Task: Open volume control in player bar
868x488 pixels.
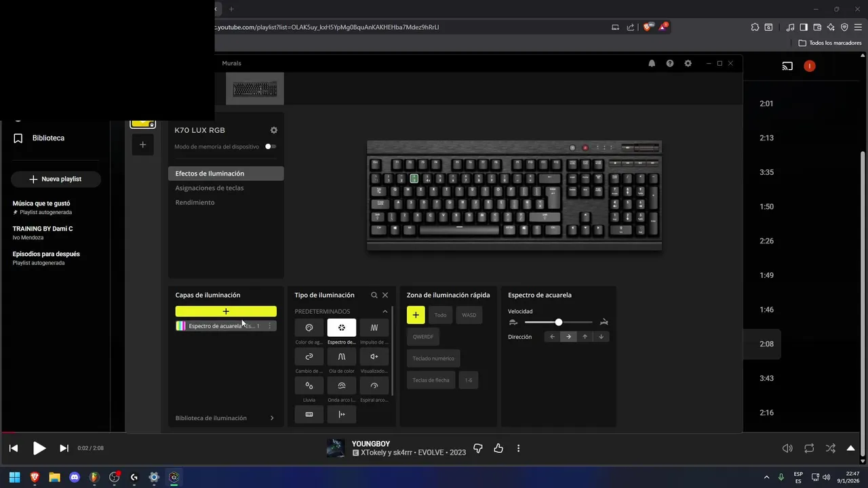Action: tap(787, 448)
